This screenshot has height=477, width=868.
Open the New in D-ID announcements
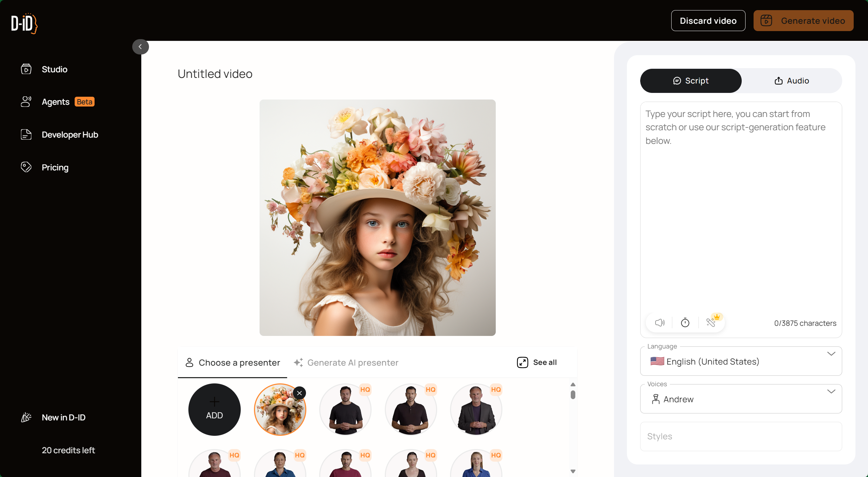click(x=63, y=417)
